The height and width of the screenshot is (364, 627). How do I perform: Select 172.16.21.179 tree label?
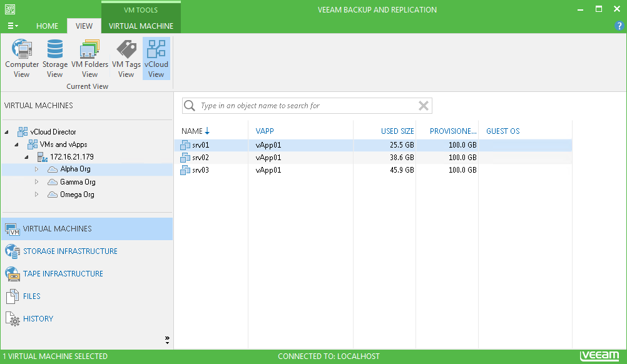click(72, 156)
